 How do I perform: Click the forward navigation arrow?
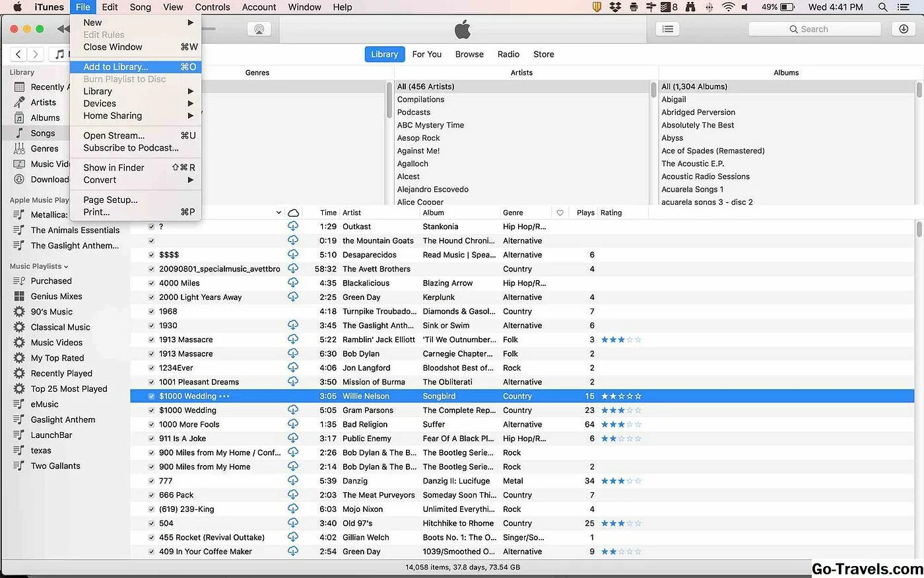pos(36,54)
